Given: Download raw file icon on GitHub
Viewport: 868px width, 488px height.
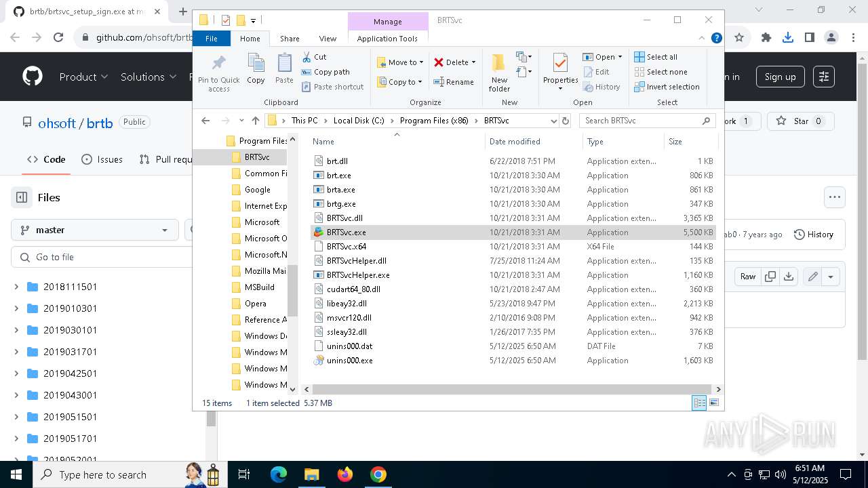Looking at the screenshot, I should coord(788,277).
